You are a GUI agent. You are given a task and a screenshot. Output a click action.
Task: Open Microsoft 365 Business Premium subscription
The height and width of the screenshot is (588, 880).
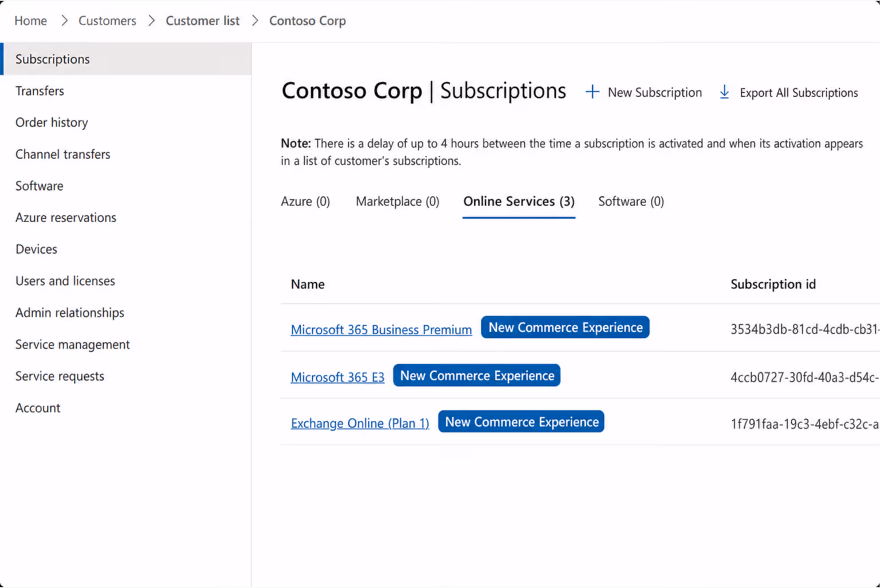click(382, 330)
